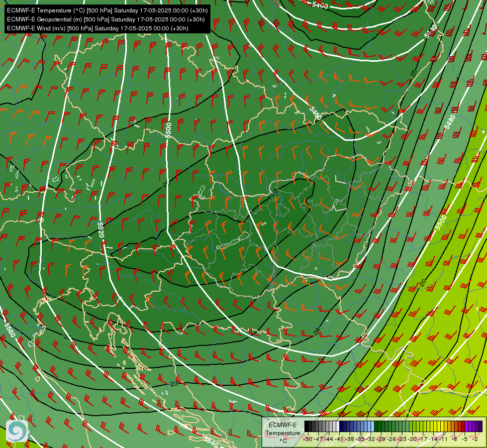Click the -38 tick label in legend
The width and height of the screenshot is (487, 448).
click(350, 439)
